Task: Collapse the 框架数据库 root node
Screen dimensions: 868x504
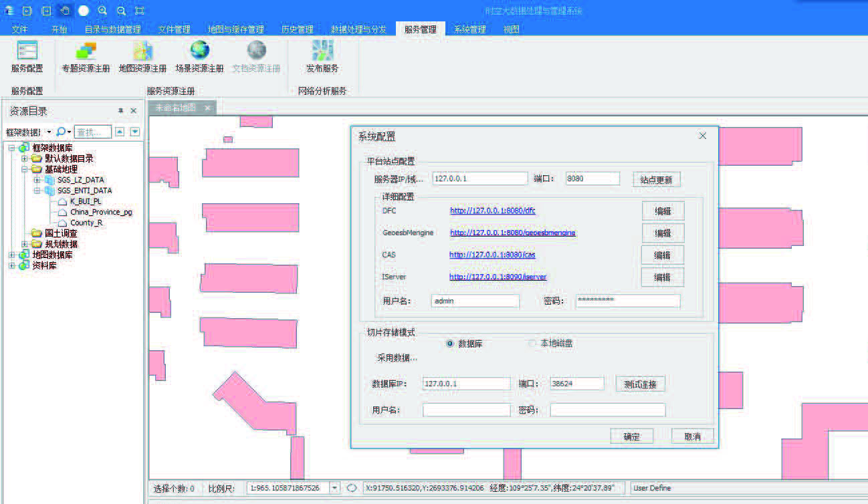Action: (11, 148)
